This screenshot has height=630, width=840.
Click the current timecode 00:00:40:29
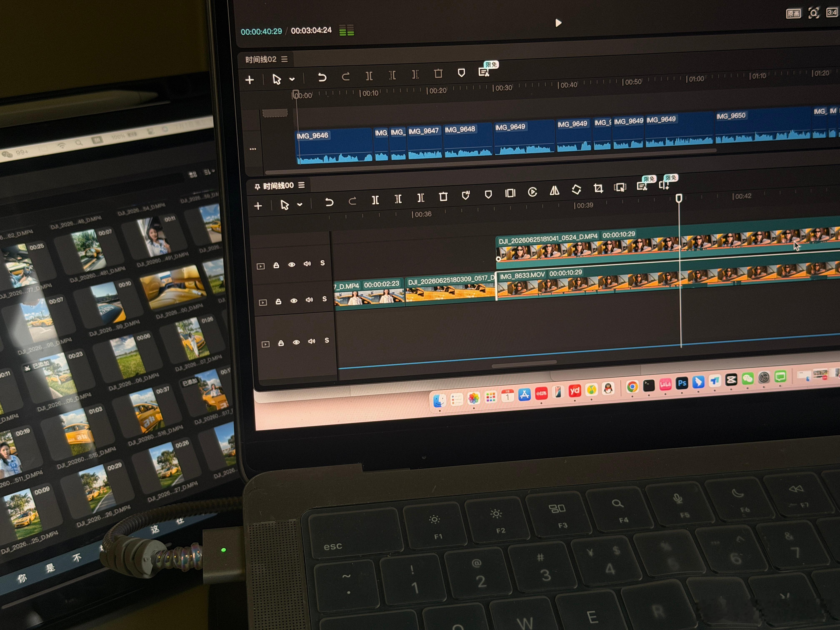[x=261, y=31]
